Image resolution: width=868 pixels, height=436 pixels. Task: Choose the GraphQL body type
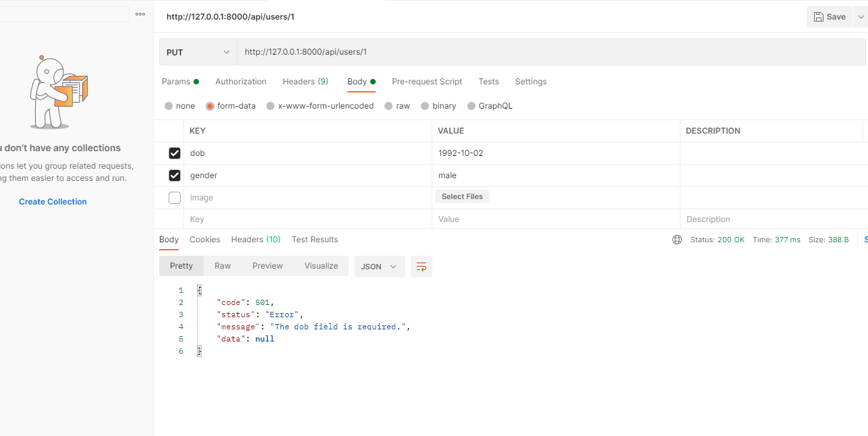(x=471, y=106)
